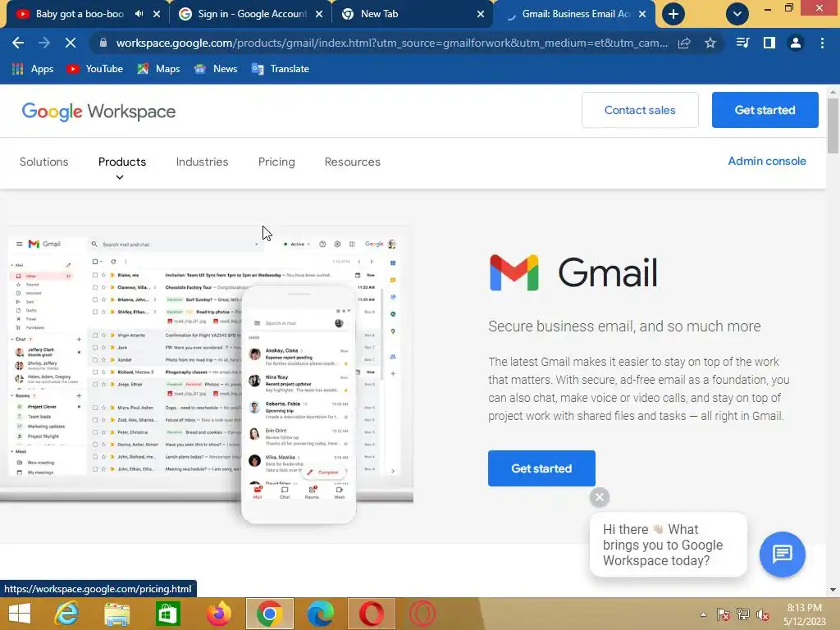Click the Hi there chat message bubble
840x630 pixels.
(668, 545)
